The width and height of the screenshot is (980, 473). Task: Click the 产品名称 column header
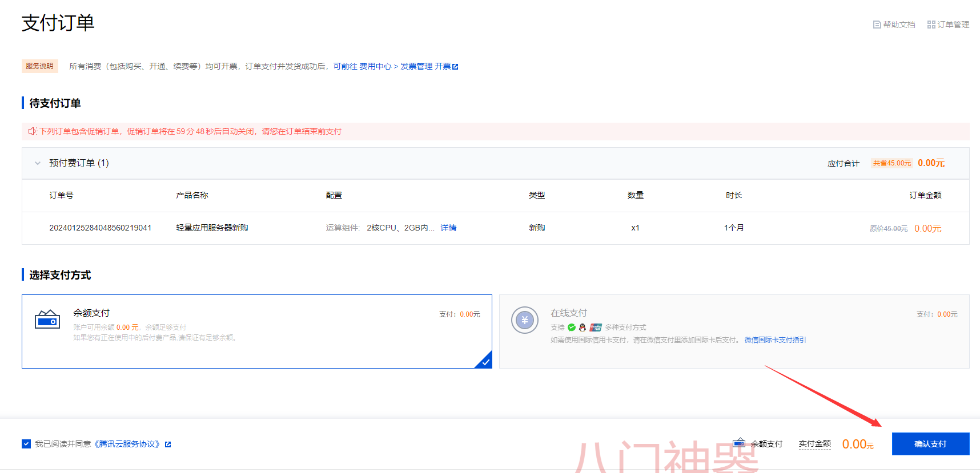pyautogui.click(x=192, y=195)
